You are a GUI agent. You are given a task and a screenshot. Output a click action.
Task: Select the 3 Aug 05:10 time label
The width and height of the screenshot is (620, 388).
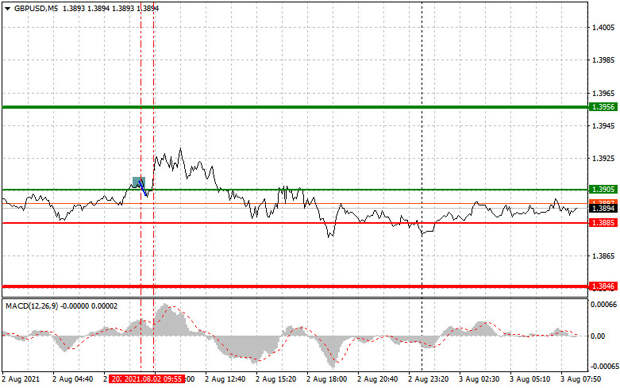[530, 379]
